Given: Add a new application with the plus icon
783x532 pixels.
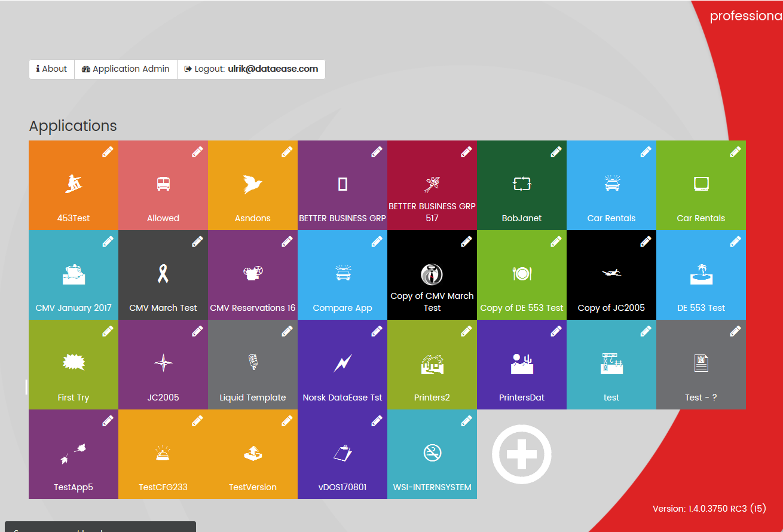Looking at the screenshot, I should click(x=522, y=454).
